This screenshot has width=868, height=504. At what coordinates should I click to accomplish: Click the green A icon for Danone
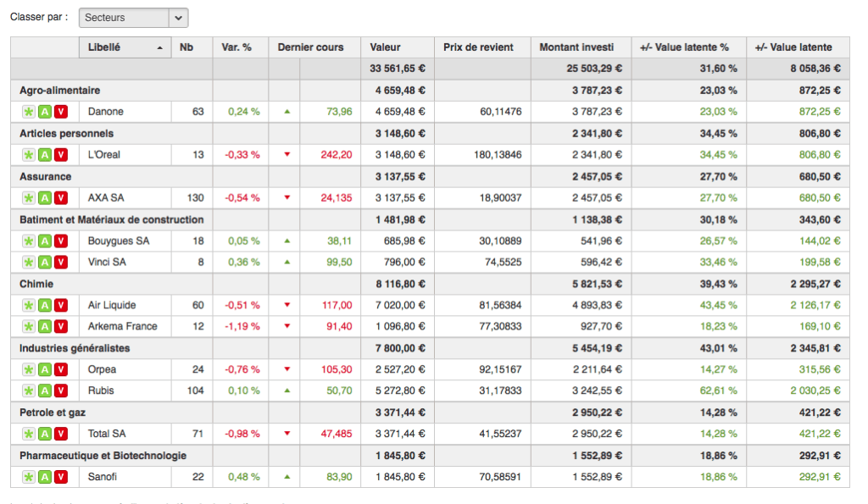click(45, 112)
